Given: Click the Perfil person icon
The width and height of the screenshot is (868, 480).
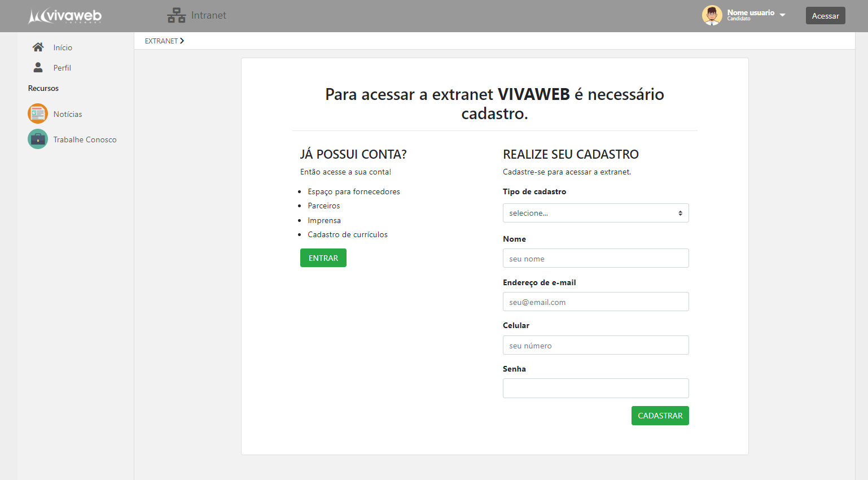Looking at the screenshot, I should click(x=38, y=67).
